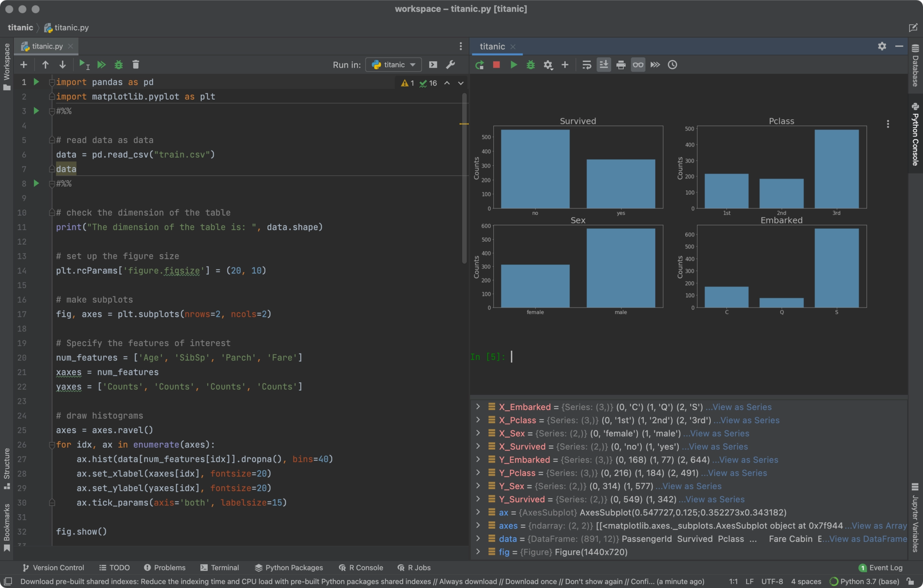Switch to the titanic console tab

tap(490, 46)
